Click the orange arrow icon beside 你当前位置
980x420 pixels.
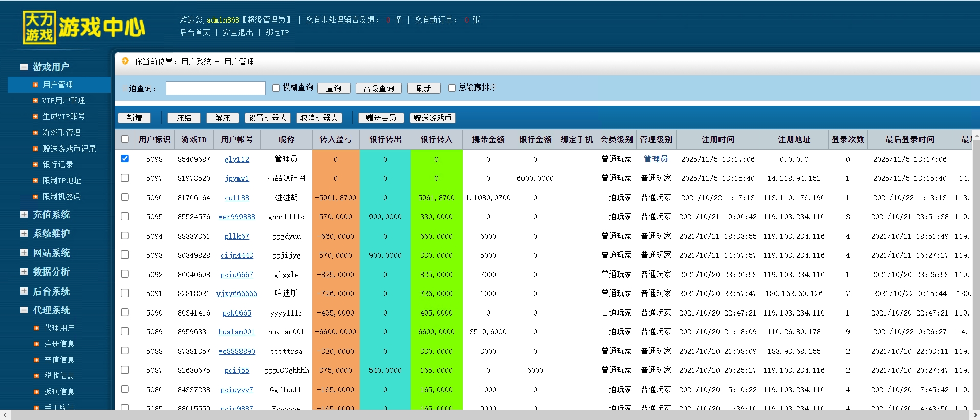pyautogui.click(x=125, y=61)
